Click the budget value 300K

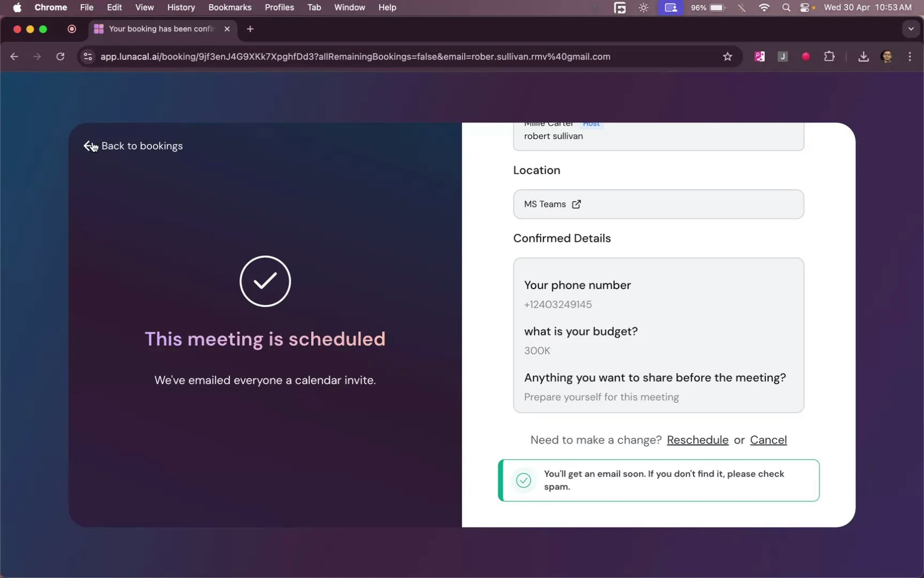click(x=537, y=351)
